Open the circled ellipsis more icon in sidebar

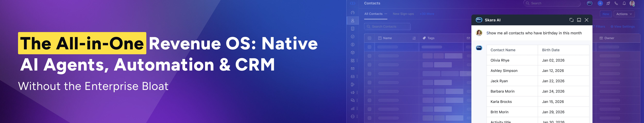(x=353, y=116)
